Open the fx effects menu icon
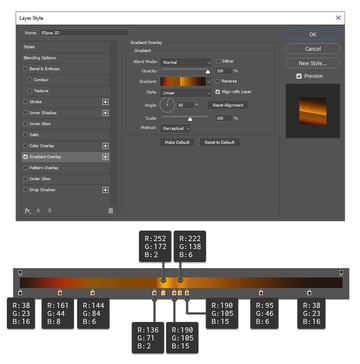 pos(27,211)
